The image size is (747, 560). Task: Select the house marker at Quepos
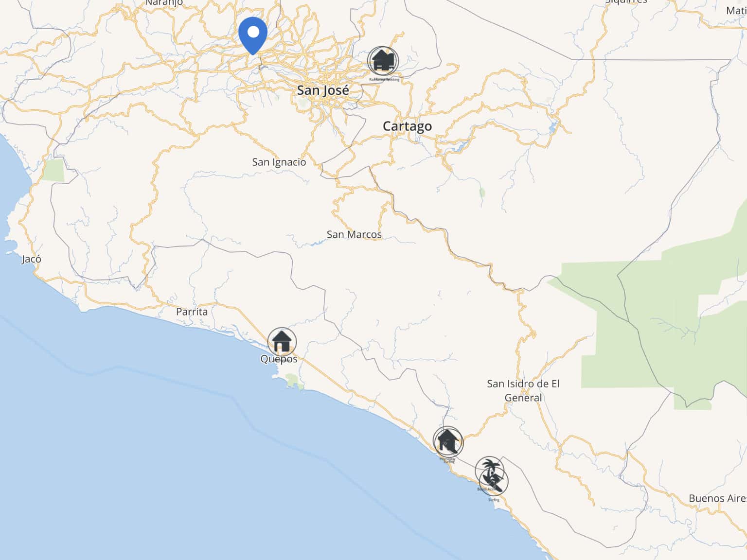tap(282, 342)
